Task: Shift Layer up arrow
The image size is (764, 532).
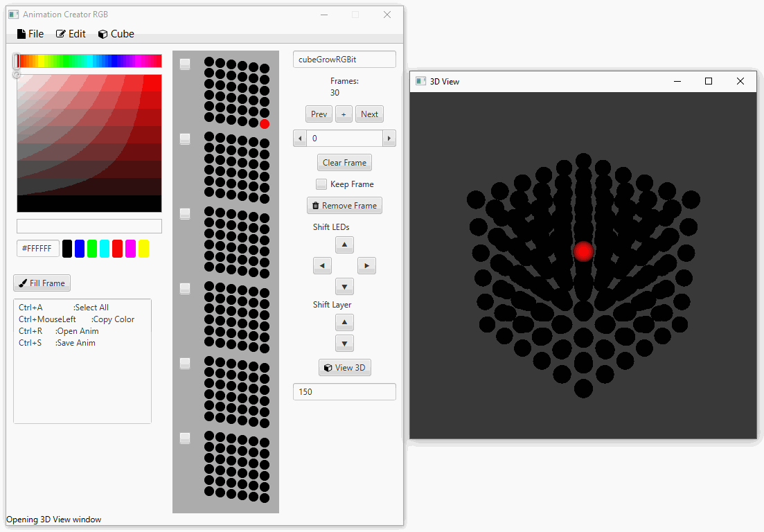Action: point(344,322)
